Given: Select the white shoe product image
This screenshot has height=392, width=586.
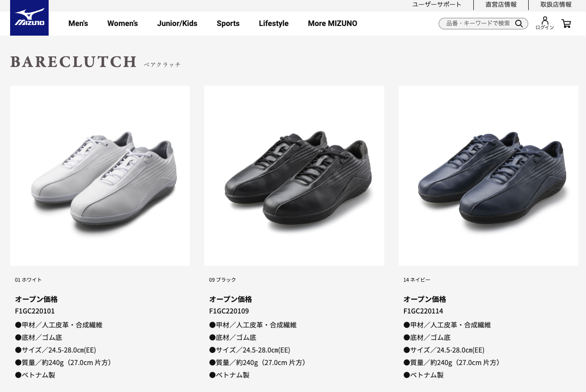Looking at the screenshot, I should click(100, 176).
